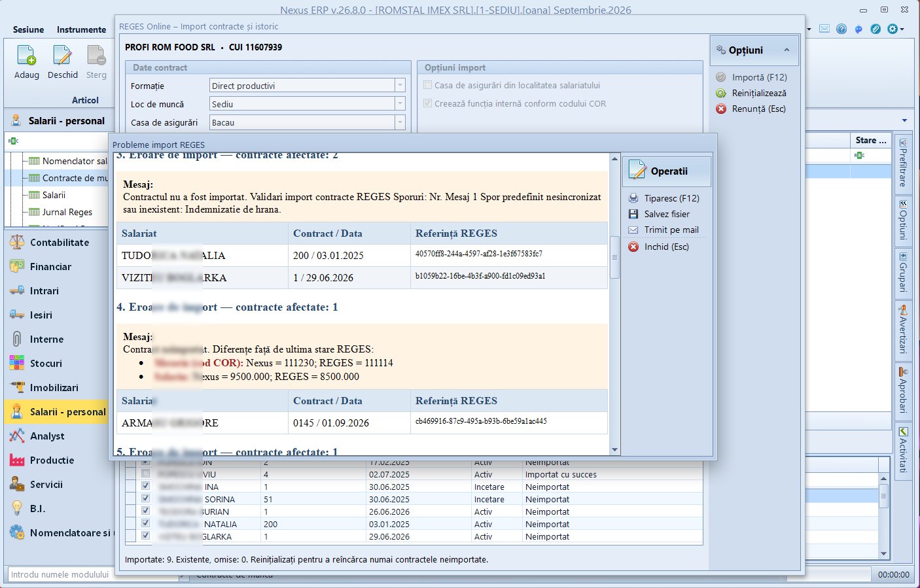Open the chat assistant bot icon
Image resolution: width=920 pixels, height=588 pixels.
(x=858, y=29)
